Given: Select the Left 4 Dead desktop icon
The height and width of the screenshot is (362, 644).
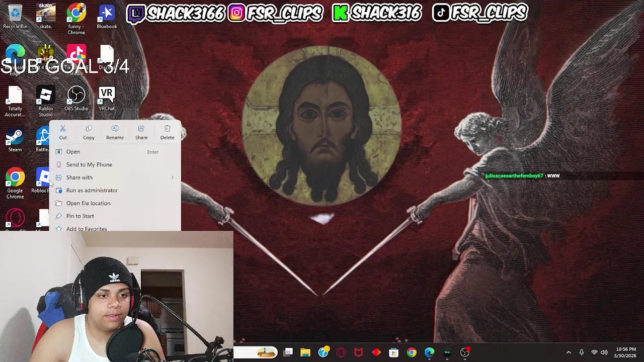Looking at the screenshot, I should pyautogui.click(x=46, y=57).
